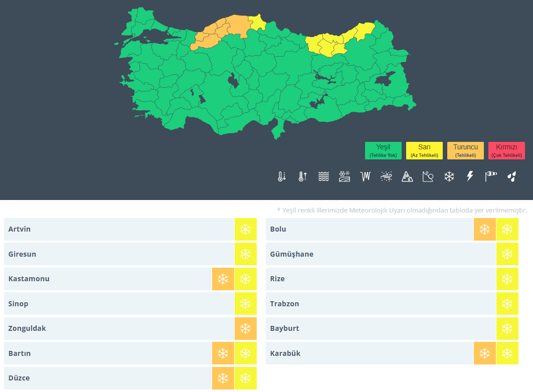Click the yellow snow icon for Karabük

point(507,353)
